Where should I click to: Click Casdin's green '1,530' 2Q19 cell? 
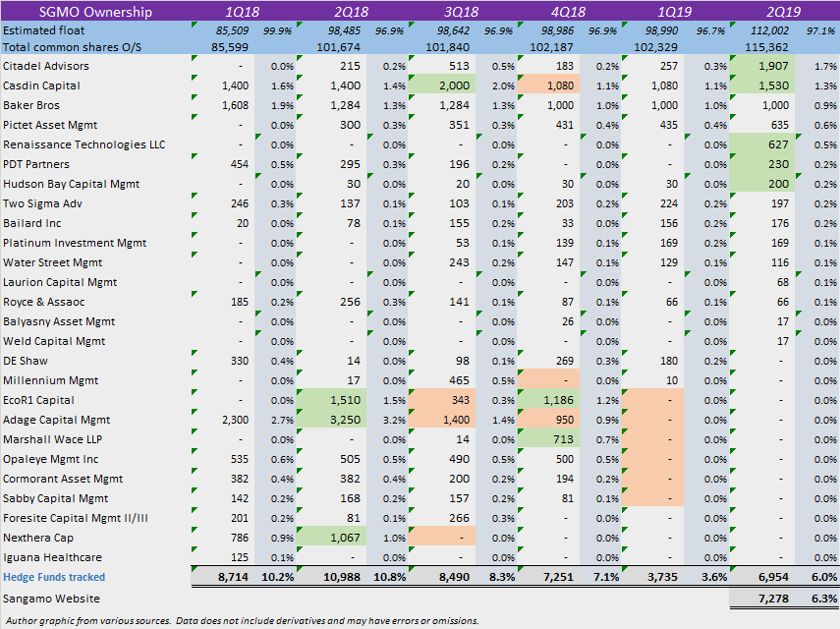pyautogui.click(x=762, y=86)
